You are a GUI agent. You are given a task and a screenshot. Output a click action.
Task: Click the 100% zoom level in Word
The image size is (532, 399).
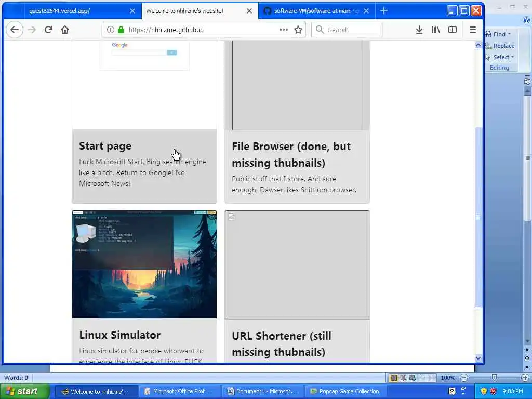tap(448, 378)
